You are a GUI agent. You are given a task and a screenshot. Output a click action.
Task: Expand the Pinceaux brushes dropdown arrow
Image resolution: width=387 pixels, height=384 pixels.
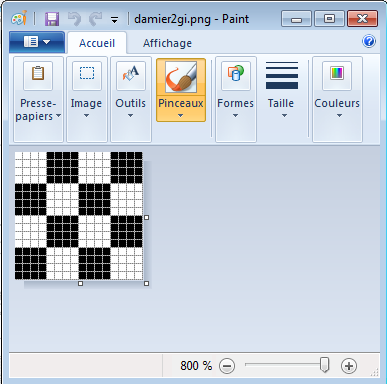tap(180, 116)
